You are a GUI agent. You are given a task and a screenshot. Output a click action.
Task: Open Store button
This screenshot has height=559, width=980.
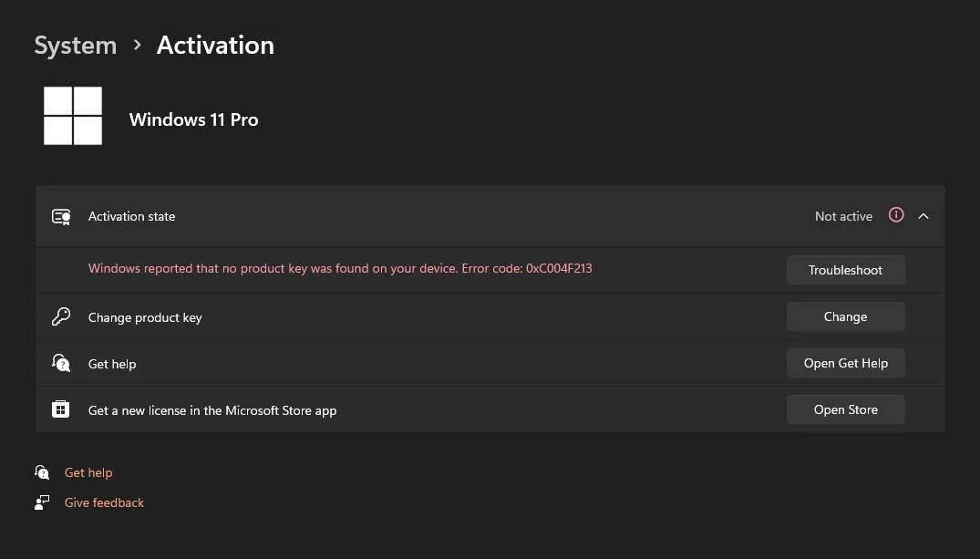pos(845,409)
